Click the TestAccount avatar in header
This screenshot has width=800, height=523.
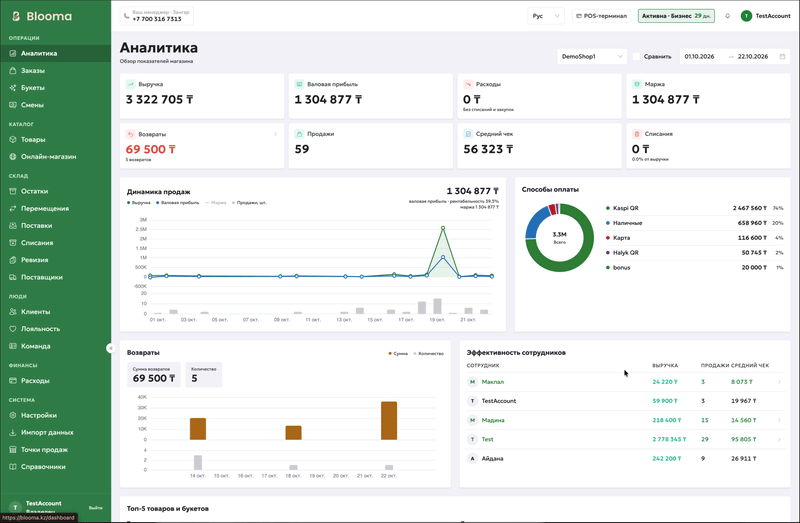pyautogui.click(x=746, y=16)
